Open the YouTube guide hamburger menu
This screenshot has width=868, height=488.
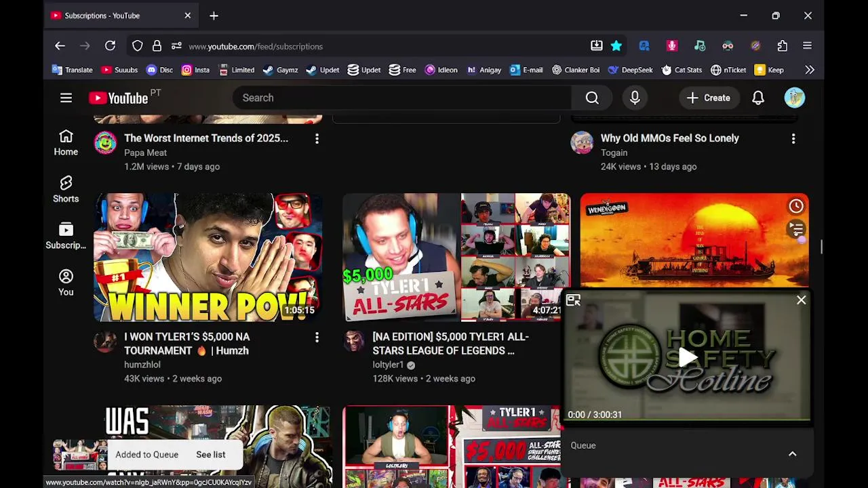coord(66,98)
